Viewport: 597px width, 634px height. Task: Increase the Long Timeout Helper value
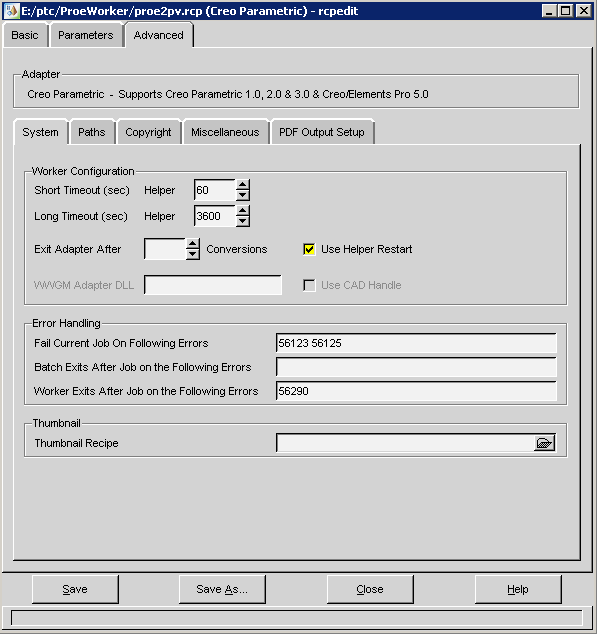(x=242, y=211)
